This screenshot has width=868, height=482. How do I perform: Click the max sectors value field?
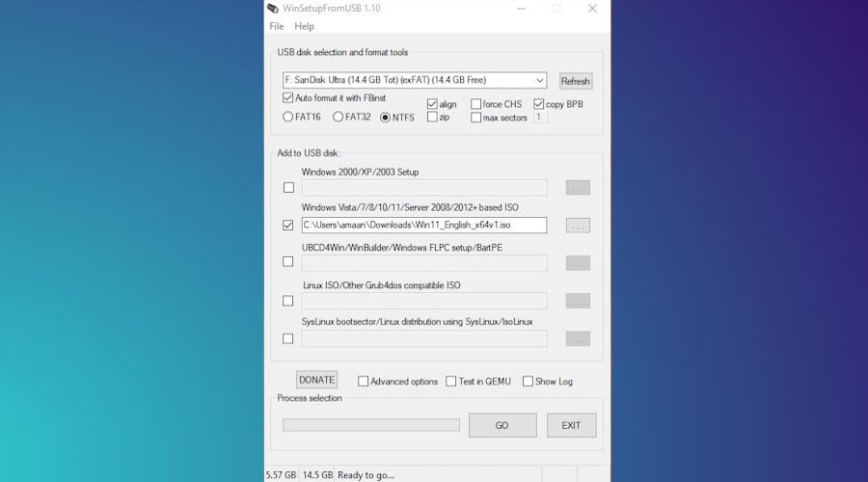tap(540, 118)
